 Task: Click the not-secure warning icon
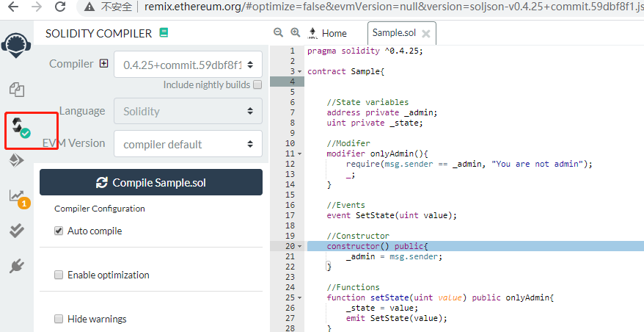click(x=89, y=7)
